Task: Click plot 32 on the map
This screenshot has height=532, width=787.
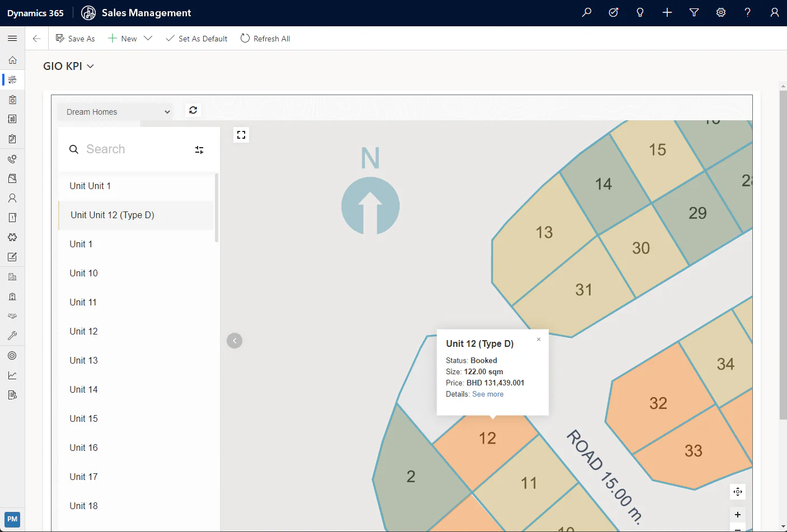Action: click(658, 403)
